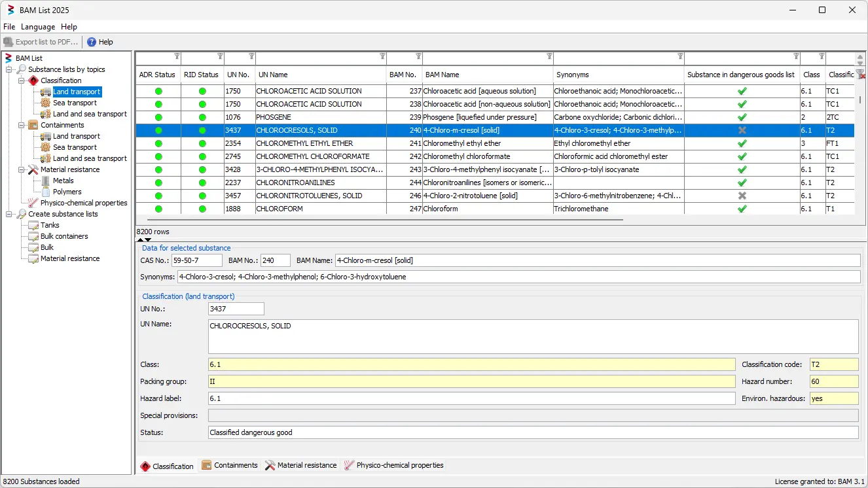Sort by the ADR Status column header
Screen dimensions: 868x488
tap(158, 75)
